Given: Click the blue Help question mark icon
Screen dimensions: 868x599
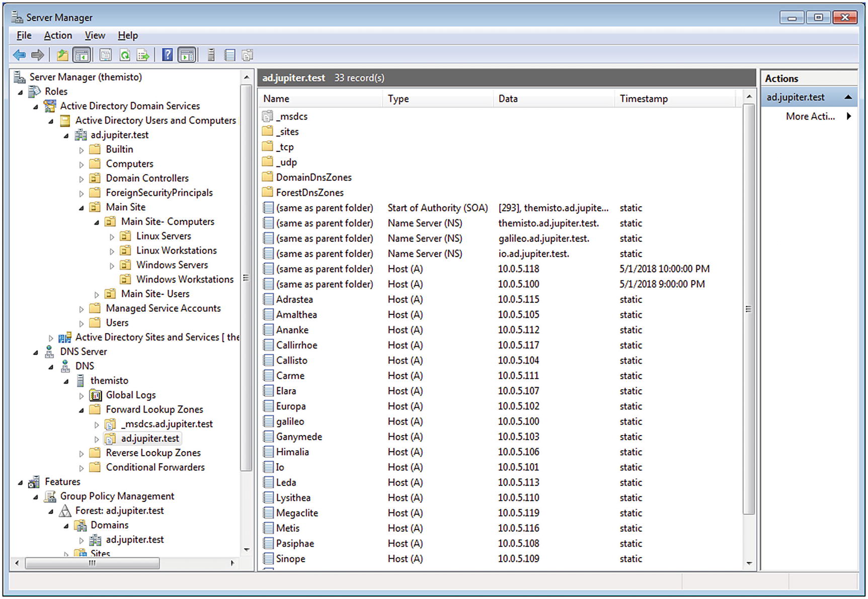Looking at the screenshot, I should click(167, 55).
